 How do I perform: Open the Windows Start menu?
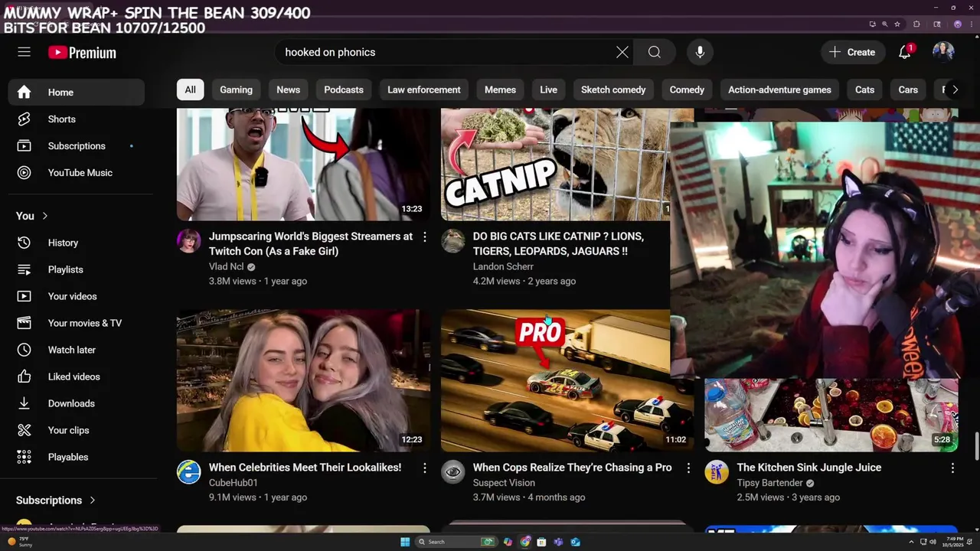(x=405, y=542)
